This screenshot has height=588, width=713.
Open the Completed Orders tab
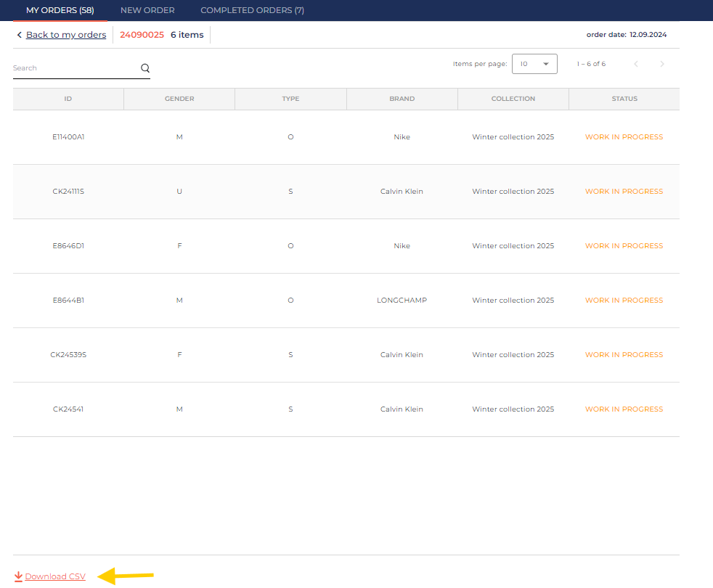tap(252, 10)
